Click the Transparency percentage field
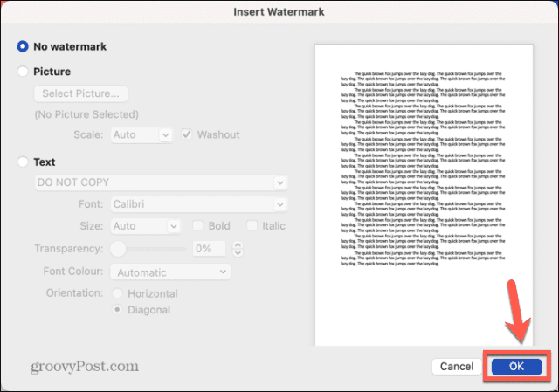Viewport: 559px width, 392px height. (209, 249)
